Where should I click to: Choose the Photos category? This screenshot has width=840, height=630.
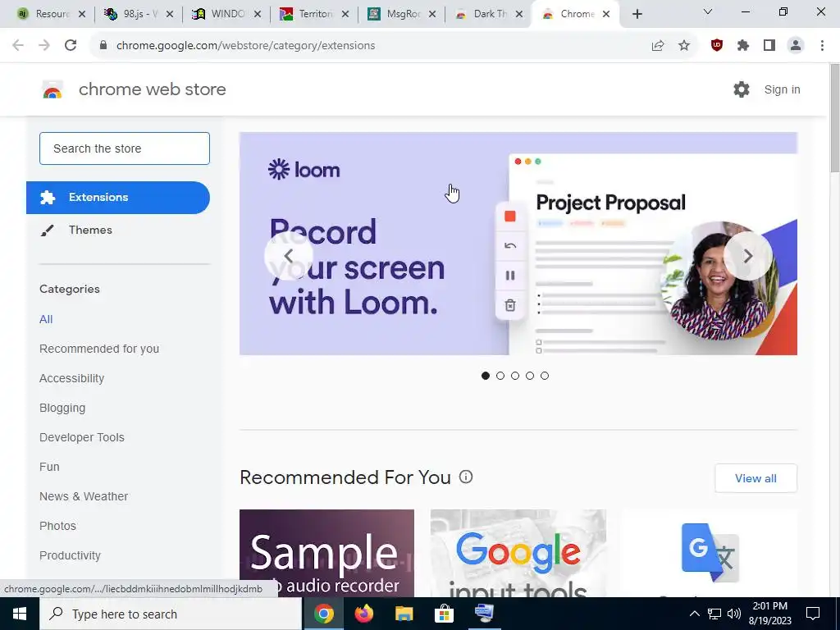58,526
